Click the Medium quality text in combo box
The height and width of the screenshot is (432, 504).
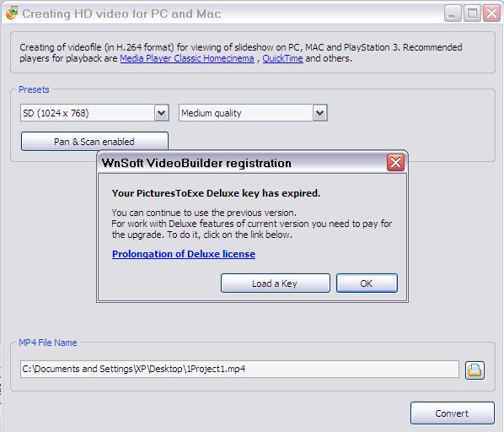pyautogui.click(x=212, y=113)
